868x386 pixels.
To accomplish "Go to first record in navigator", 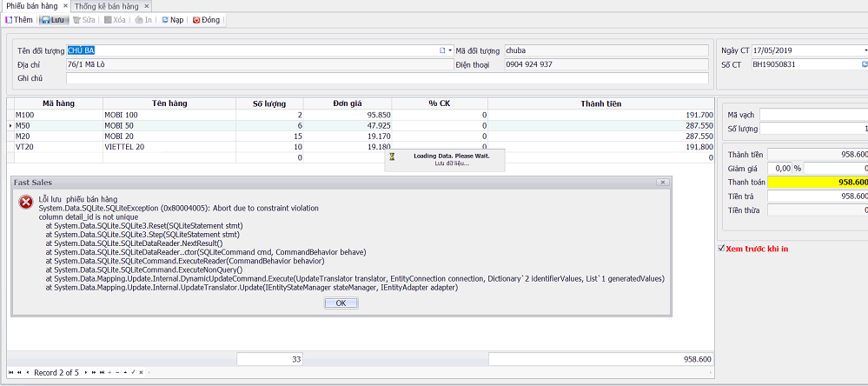I will (x=11, y=373).
